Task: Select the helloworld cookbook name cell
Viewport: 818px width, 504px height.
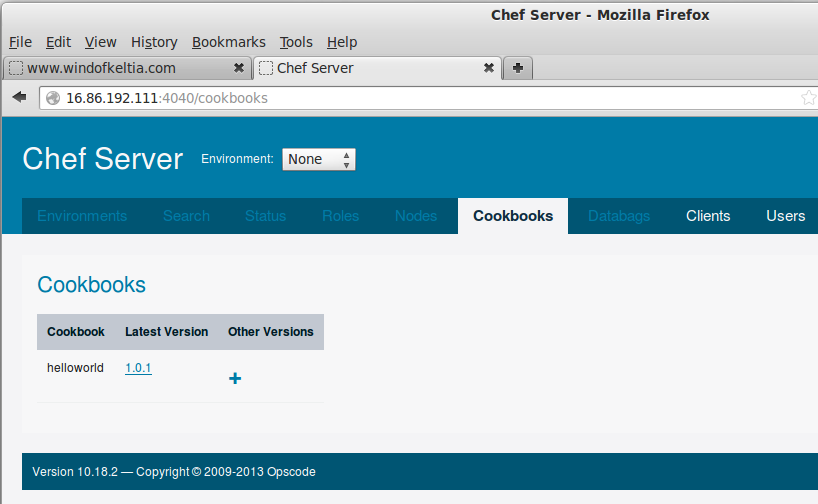Action: pyautogui.click(x=75, y=368)
